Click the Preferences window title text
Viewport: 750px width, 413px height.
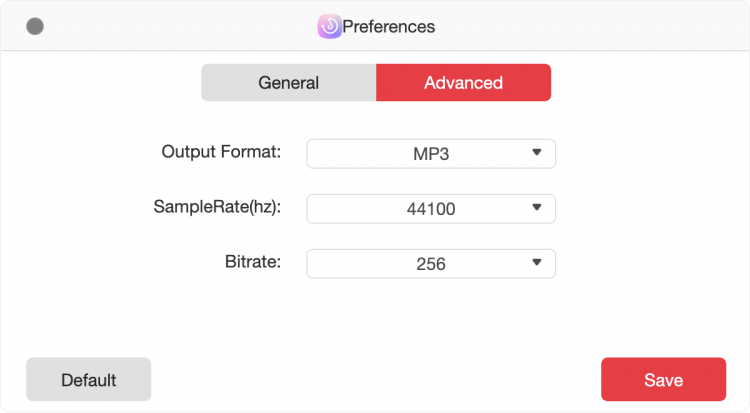(x=388, y=27)
